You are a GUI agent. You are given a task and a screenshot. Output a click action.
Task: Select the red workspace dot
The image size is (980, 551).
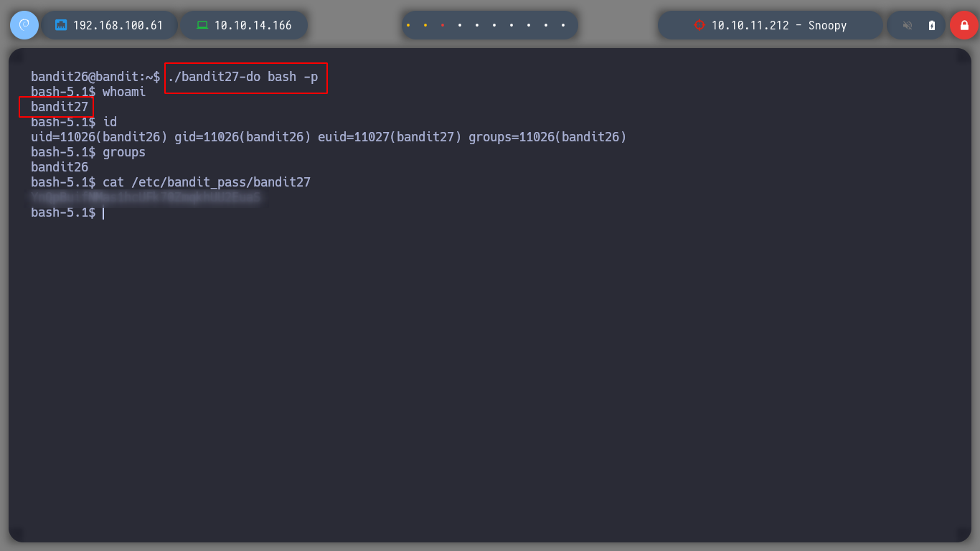pos(443,25)
